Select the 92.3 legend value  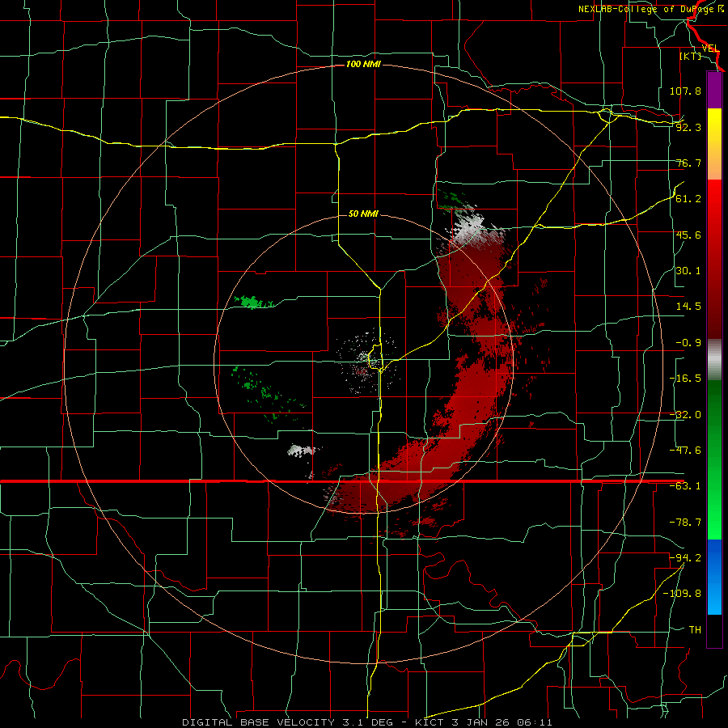tap(688, 127)
